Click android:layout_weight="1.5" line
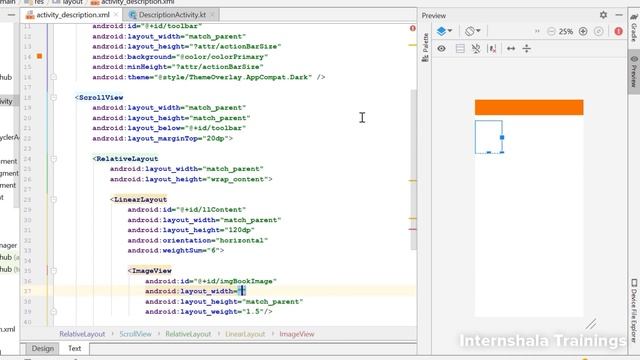640x360 pixels. 209,311
